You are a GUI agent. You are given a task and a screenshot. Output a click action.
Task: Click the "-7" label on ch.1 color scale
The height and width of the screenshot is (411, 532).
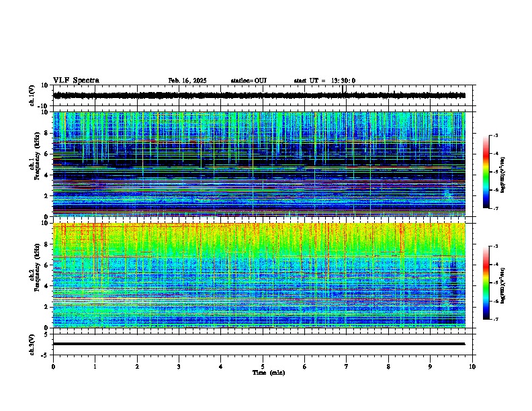[496, 208]
